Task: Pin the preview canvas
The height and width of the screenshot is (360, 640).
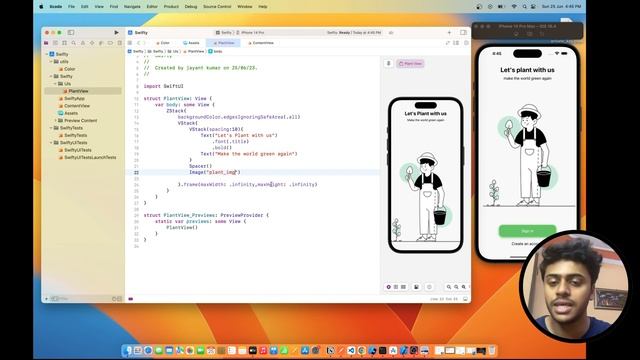Action: [x=389, y=63]
